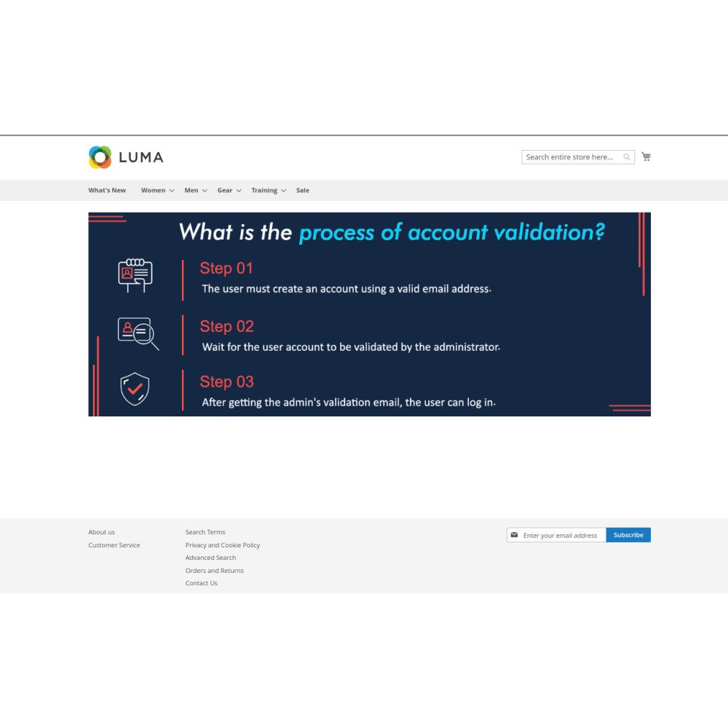Open the Orders and Returns link
The image size is (728, 728).
214,571
